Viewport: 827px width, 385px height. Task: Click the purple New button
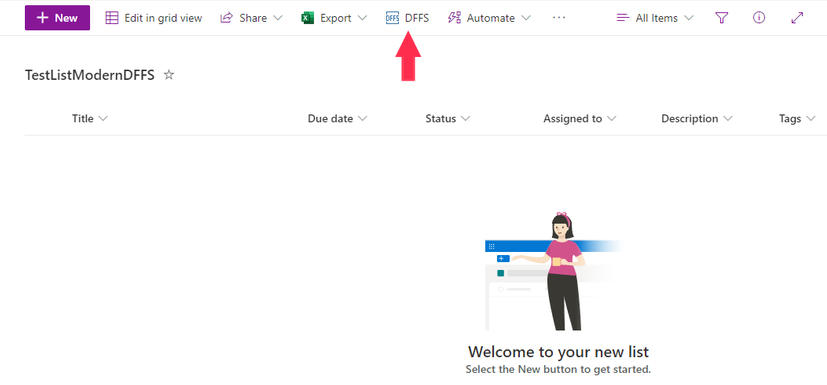[x=57, y=18]
